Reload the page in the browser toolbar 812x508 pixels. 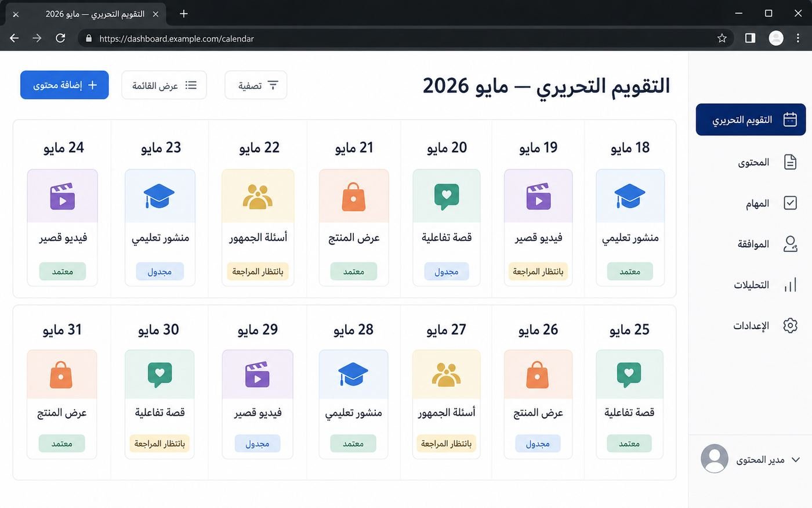point(60,38)
